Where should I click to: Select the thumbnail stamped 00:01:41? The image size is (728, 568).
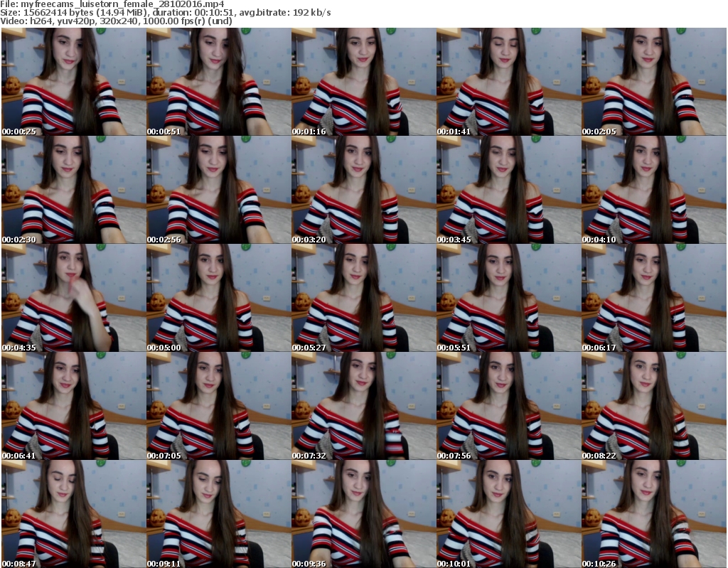tap(508, 82)
